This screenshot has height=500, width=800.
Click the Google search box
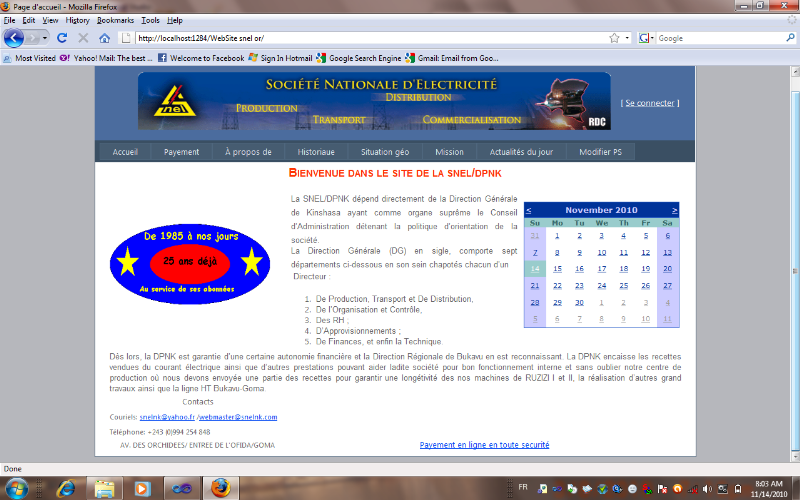click(720, 38)
